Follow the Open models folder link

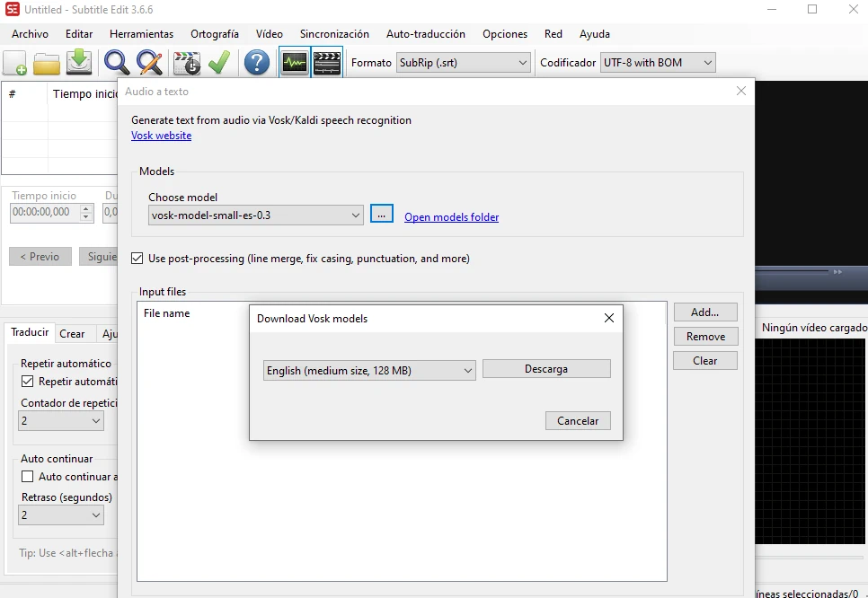click(451, 217)
